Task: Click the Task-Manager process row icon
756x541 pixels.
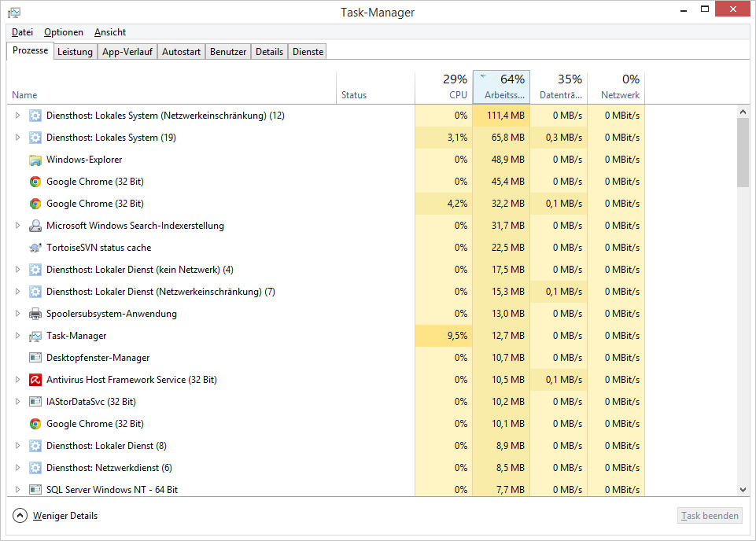Action: [x=35, y=336]
